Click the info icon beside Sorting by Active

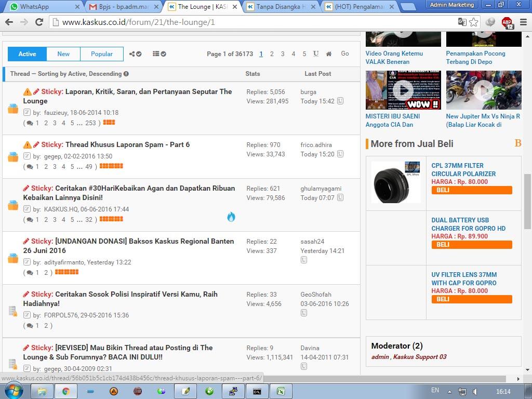[x=126, y=74]
